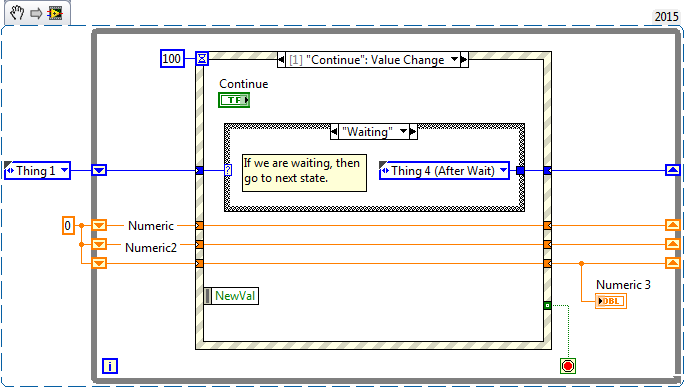Click the 0 numeric constant
Viewport: 685px width, 388px height.
pos(68,225)
